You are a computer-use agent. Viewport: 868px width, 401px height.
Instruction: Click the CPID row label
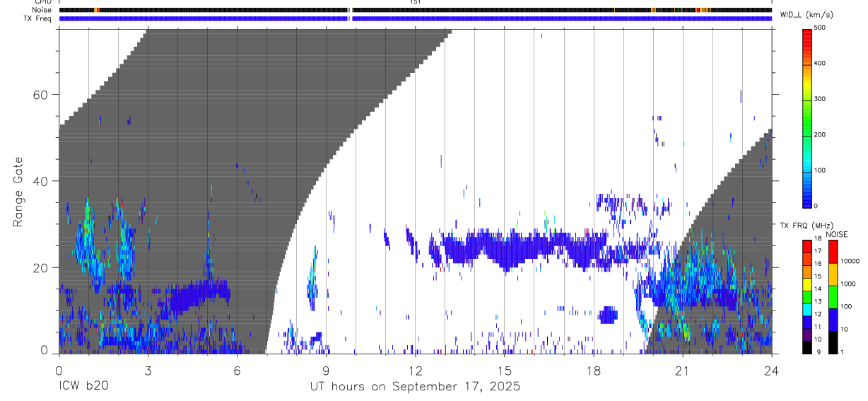(x=42, y=2)
